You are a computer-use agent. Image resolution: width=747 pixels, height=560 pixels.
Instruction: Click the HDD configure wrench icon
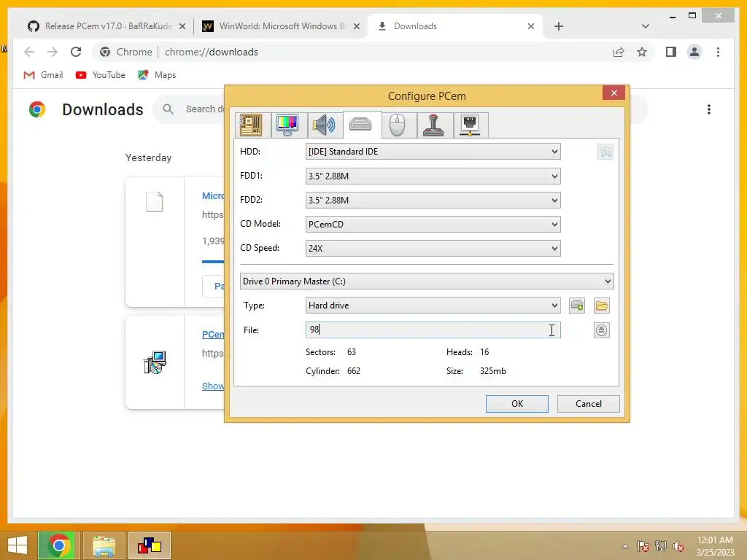[605, 152]
